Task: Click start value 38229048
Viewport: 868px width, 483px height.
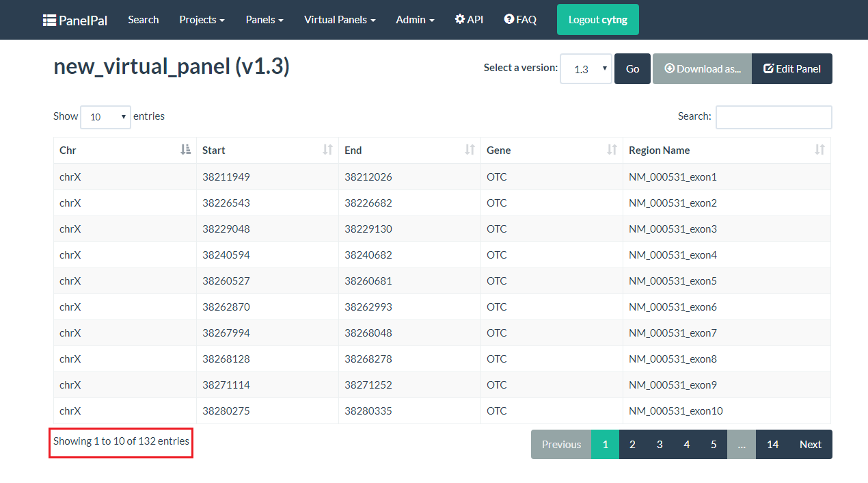Action: point(226,229)
